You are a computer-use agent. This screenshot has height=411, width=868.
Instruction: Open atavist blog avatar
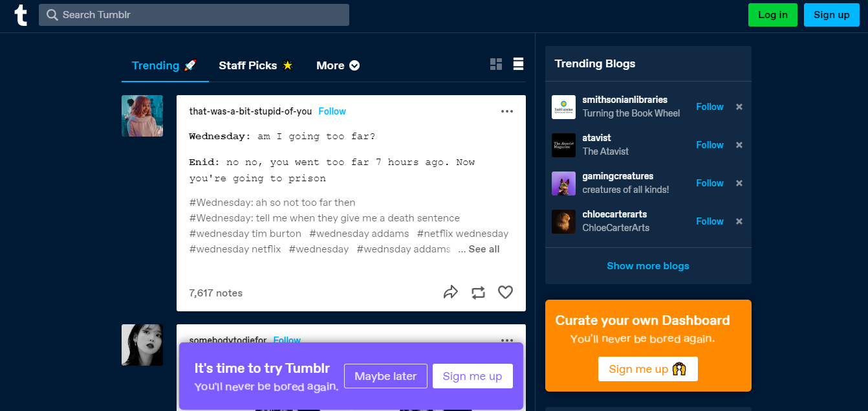563,145
